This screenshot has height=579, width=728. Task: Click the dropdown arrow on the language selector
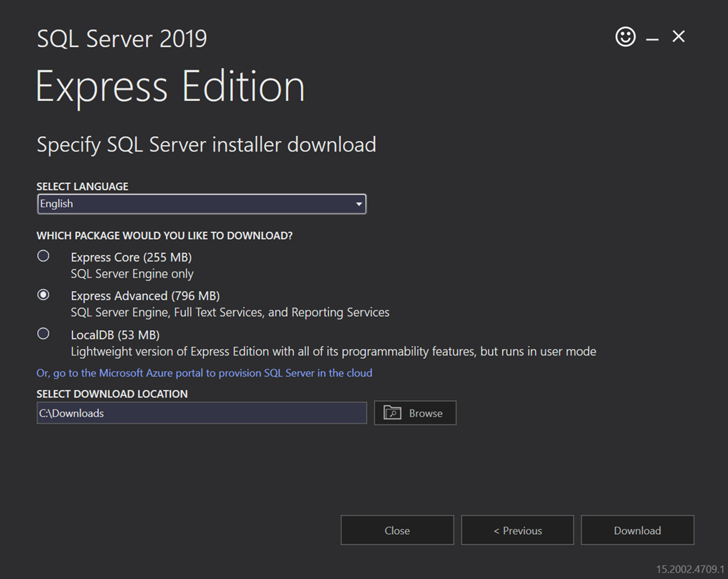(x=359, y=203)
